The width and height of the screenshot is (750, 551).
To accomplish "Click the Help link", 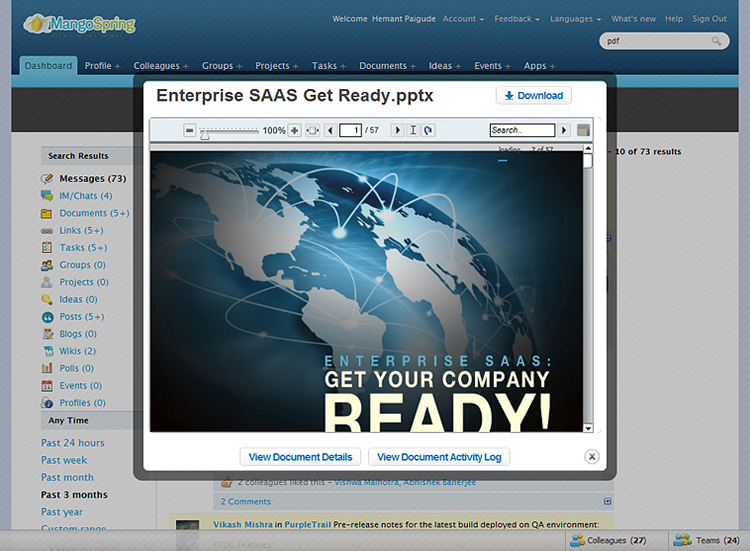I will (674, 19).
